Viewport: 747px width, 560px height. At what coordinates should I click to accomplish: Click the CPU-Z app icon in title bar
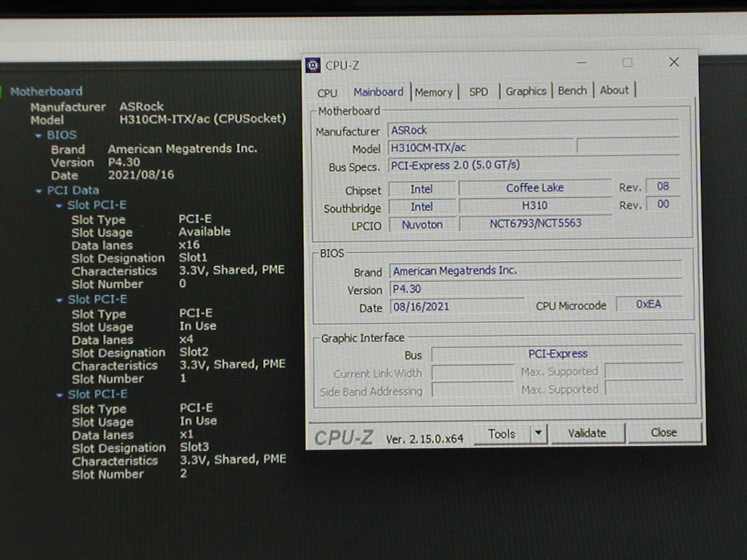[313, 65]
